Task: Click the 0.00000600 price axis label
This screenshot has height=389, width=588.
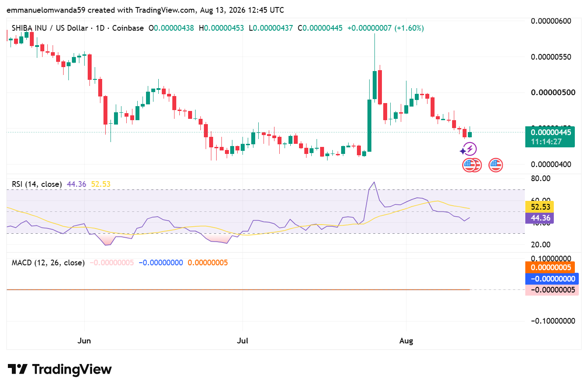Action: (x=550, y=21)
